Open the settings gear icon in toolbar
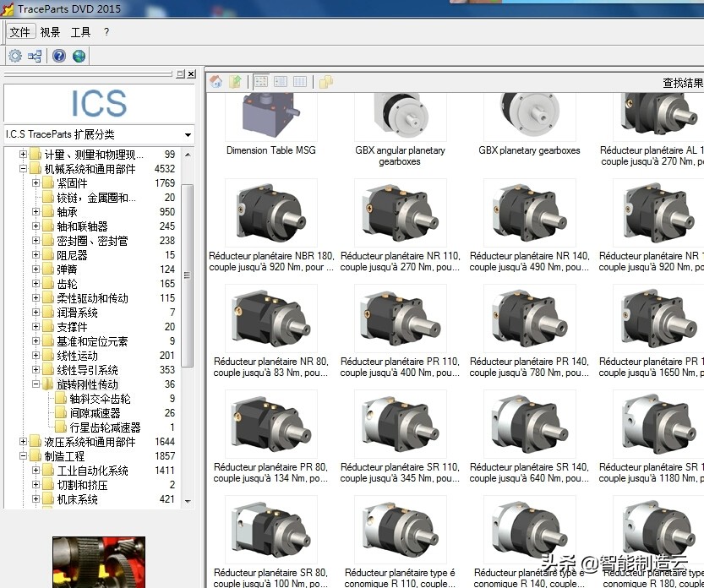Screen dimensions: 704x588 click(15, 54)
